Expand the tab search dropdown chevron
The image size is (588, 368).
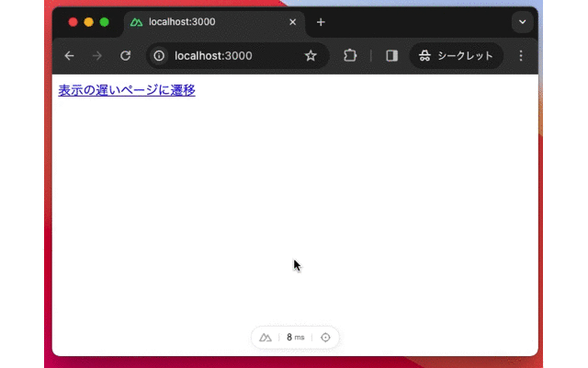tap(523, 22)
